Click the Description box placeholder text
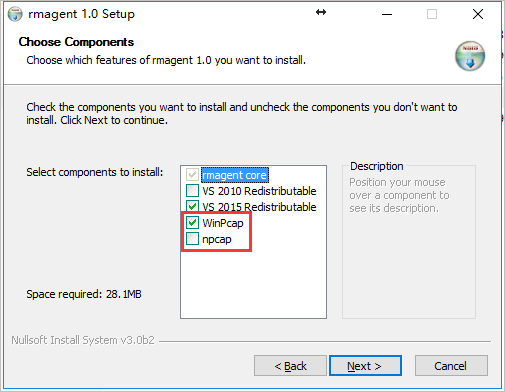 point(399,195)
